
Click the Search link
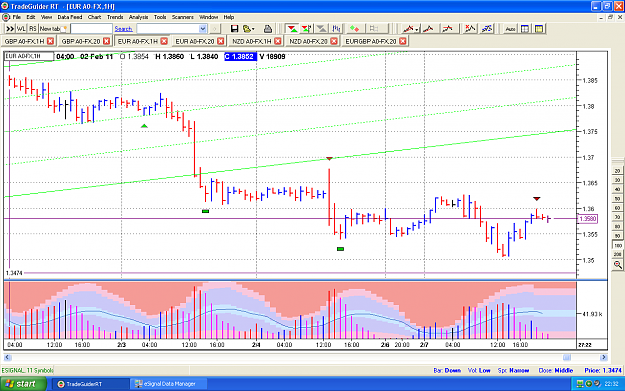123,29
